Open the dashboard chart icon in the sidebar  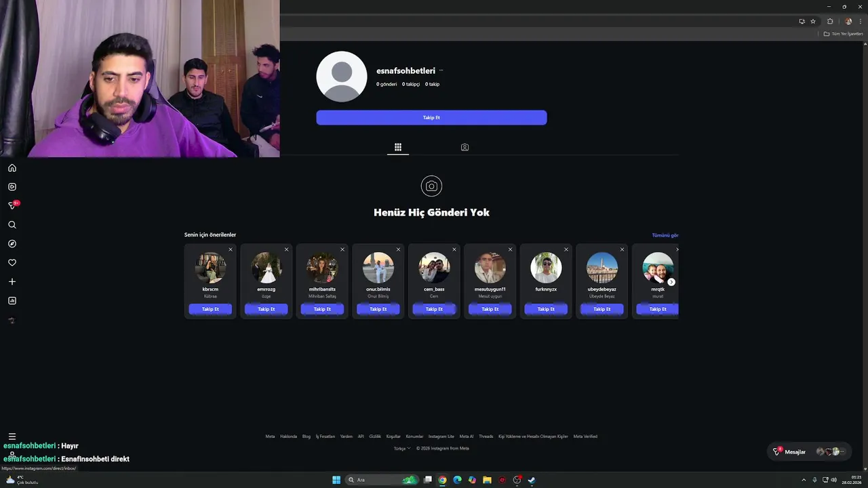pyautogui.click(x=12, y=301)
